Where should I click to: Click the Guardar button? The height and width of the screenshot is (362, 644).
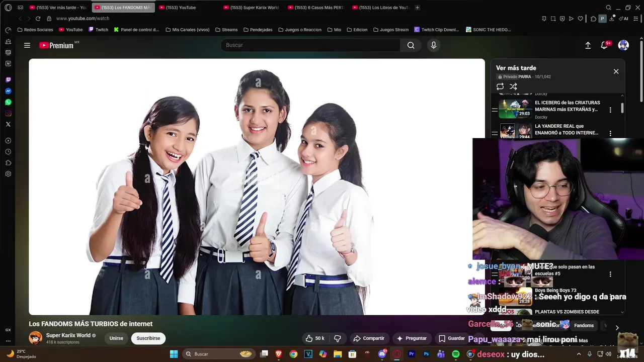click(x=452, y=338)
